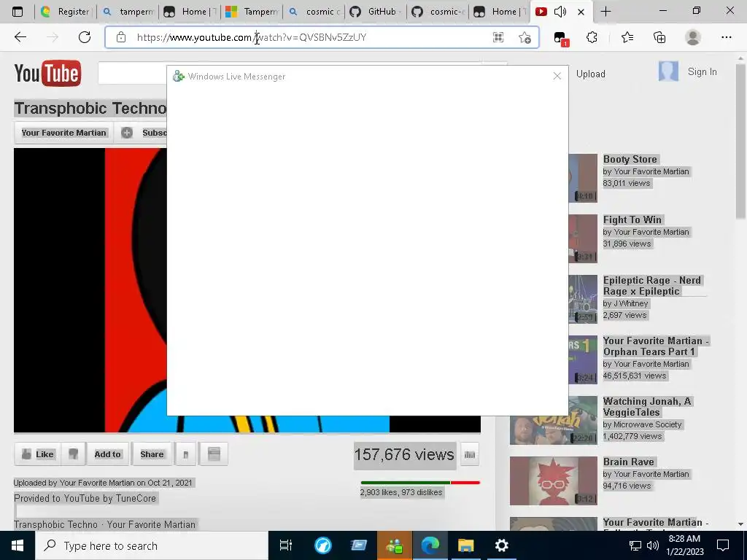Open the tab actions menu icon
This screenshot has height=560, width=747.
(18, 12)
